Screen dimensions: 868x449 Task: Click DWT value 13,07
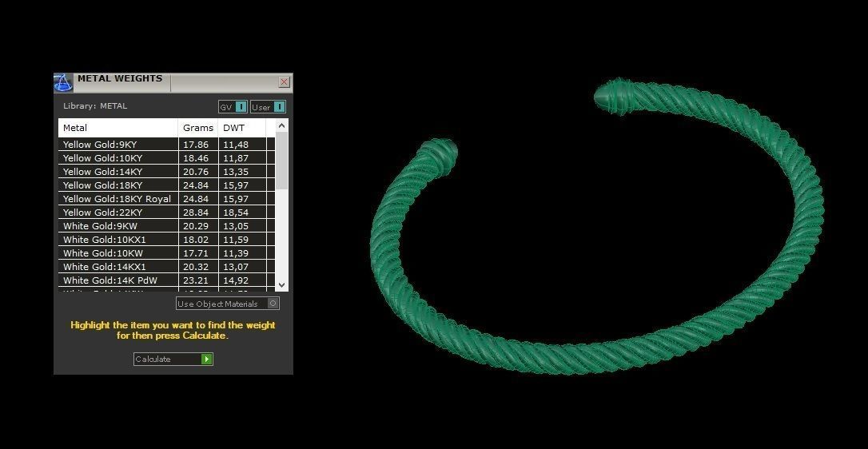tap(236, 266)
